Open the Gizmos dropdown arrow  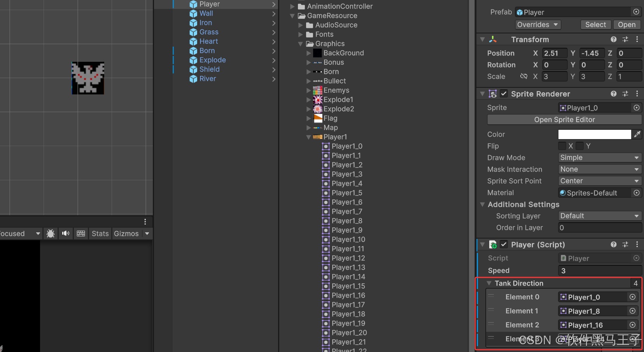[x=147, y=234]
